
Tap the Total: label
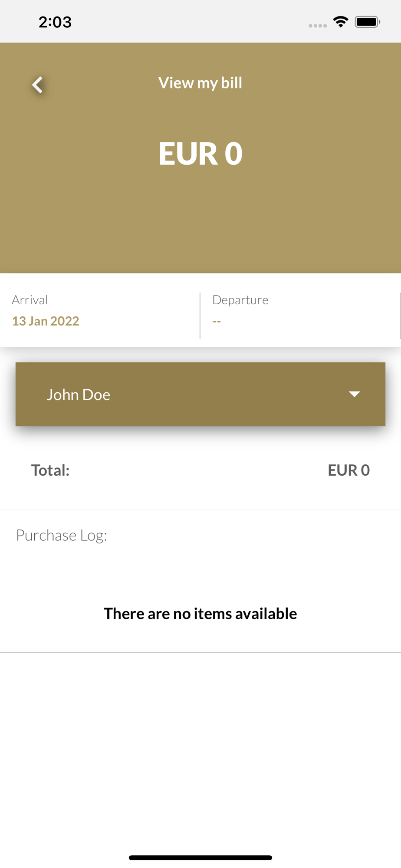tap(50, 470)
